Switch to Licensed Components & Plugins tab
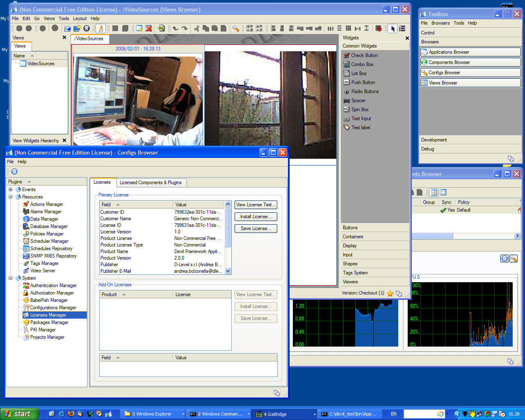 [x=151, y=183]
